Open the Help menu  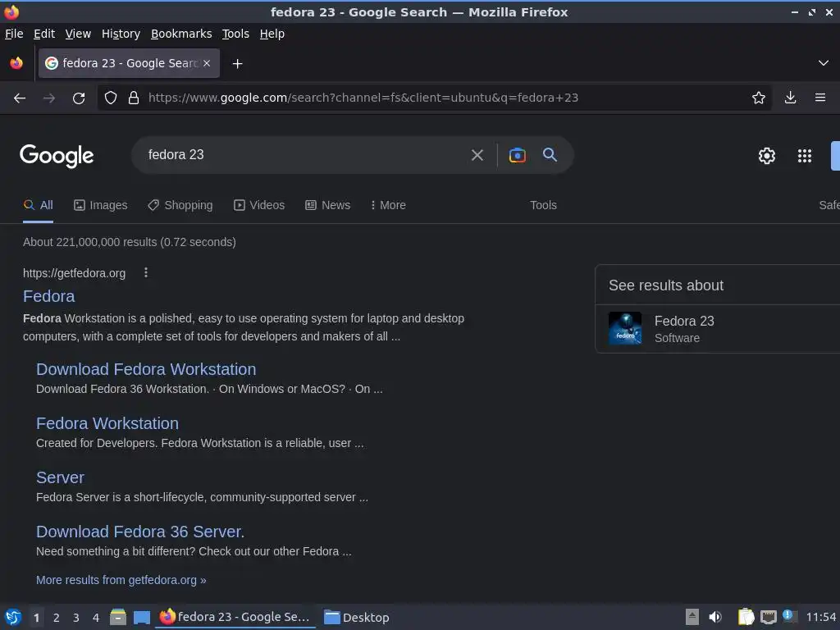tap(272, 34)
